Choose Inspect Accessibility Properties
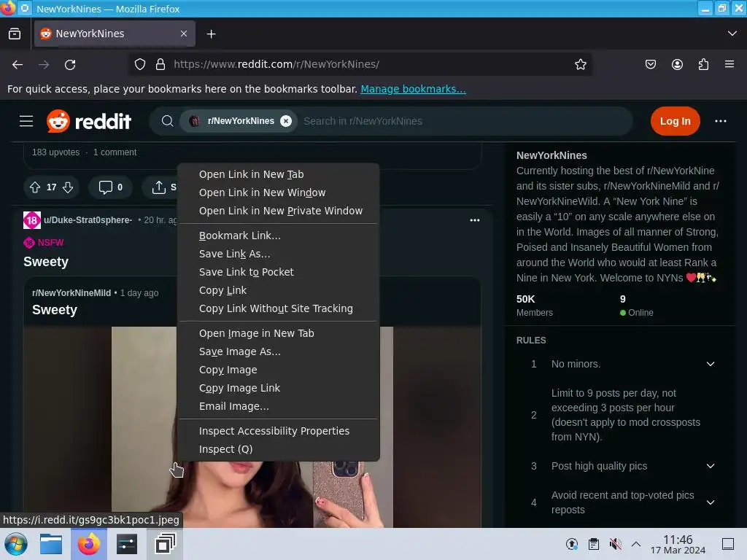The height and width of the screenshot is (560, 747). point(278,431)
